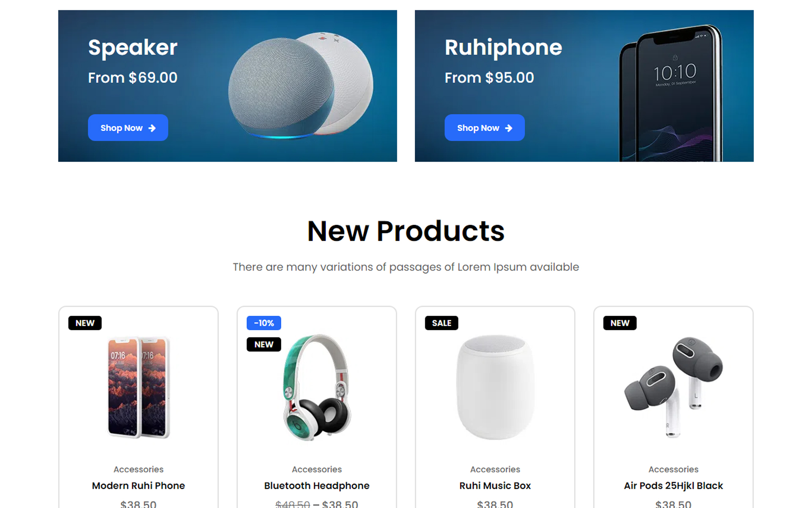Click the Modern Ruhi Phone title link
The image size is (812, 508).
(138, 486)
